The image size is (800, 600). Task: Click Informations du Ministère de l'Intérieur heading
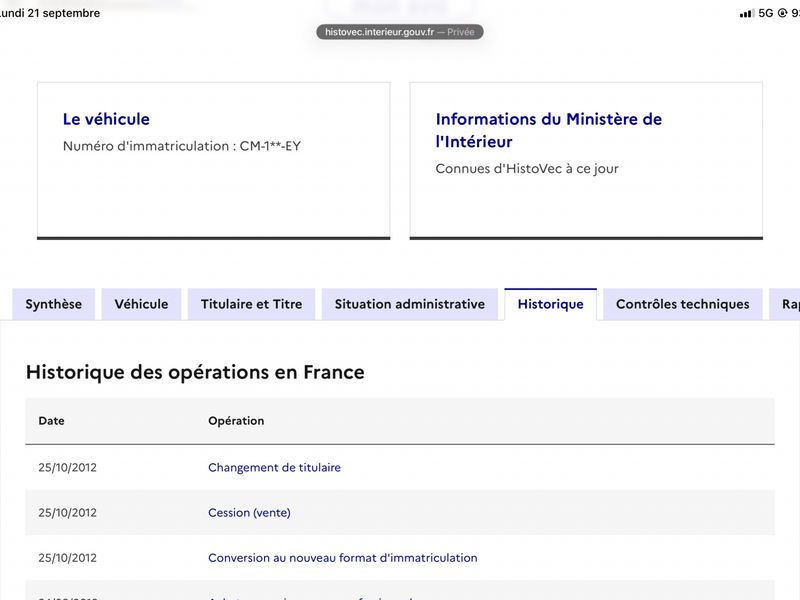[x=549, y=130]
